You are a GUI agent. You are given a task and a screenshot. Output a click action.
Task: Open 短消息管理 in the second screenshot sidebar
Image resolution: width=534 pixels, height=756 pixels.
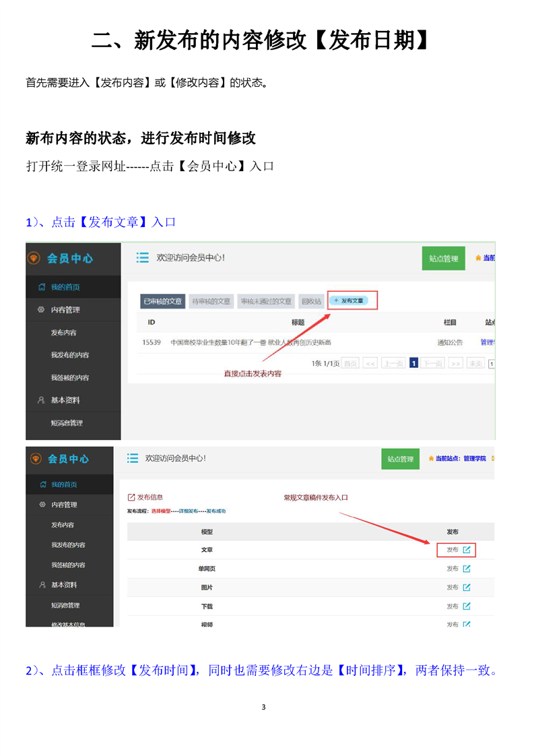click(x=65, y=605)
